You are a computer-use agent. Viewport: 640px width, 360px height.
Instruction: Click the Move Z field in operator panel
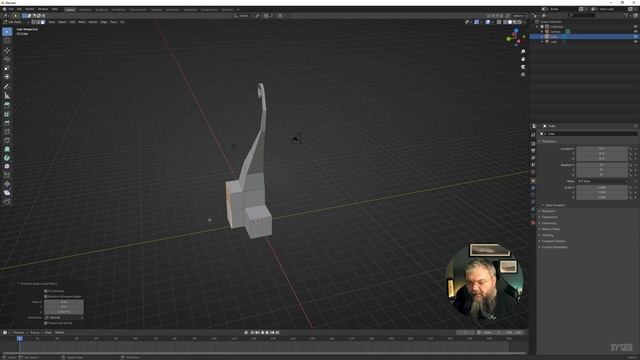[x=64, y=311]
